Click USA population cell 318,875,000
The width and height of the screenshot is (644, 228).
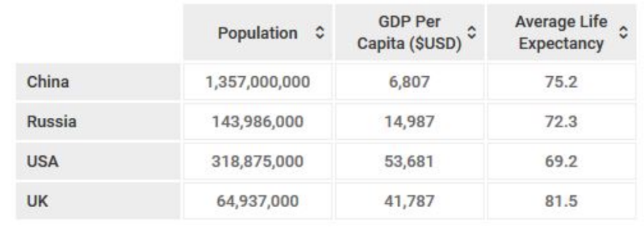[x=257, y=161]
